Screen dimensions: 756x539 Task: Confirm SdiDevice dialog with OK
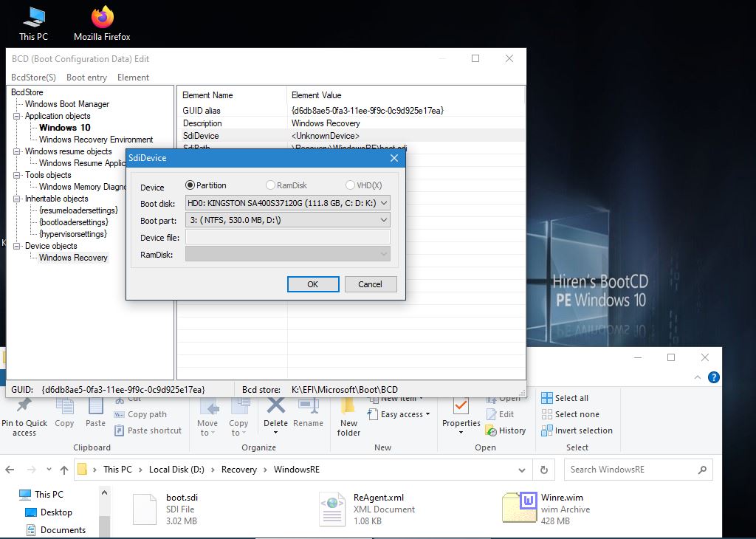(x=313, y=284)
